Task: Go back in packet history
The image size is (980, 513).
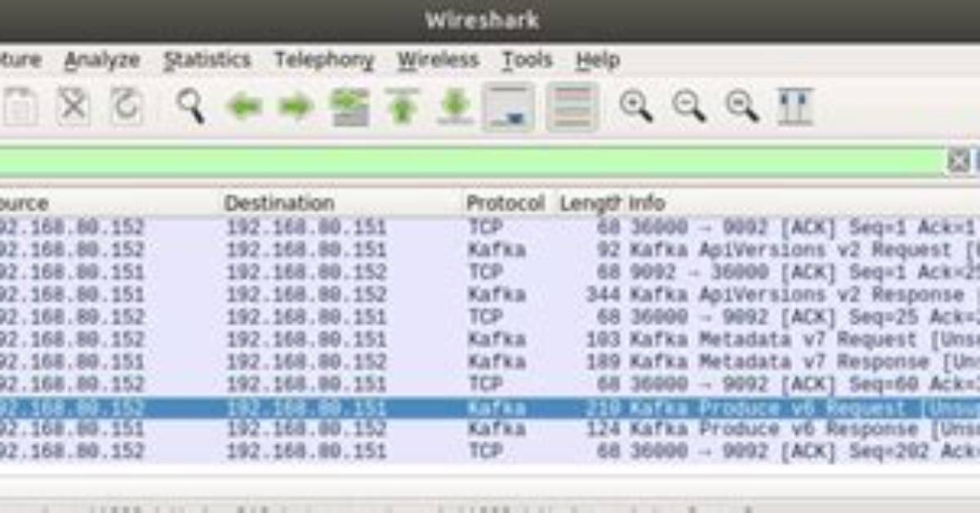Action: coord(243,107)
